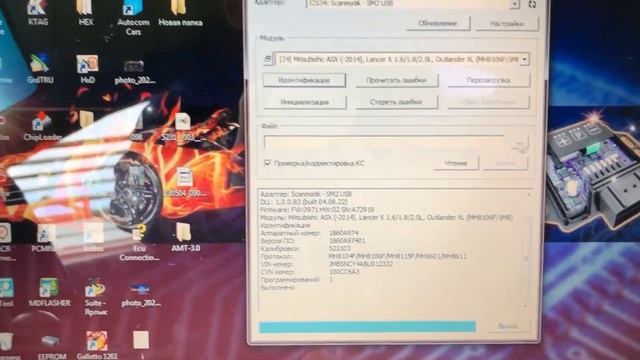Viewport: 640px width, 360px height.
Task: Select the VIN номер log line
Action: (327, 264)
